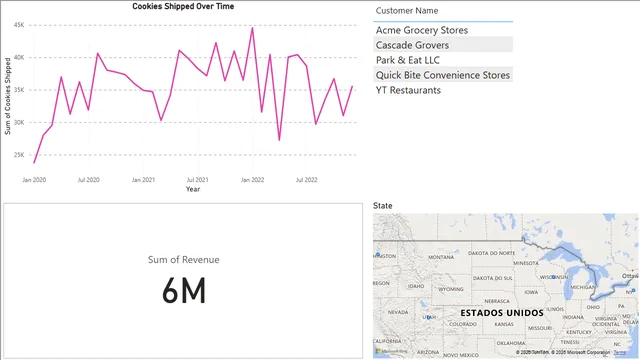Screen dimensions: 640x360
Task: Select the Sum of Revenue card
Action: 183,281
